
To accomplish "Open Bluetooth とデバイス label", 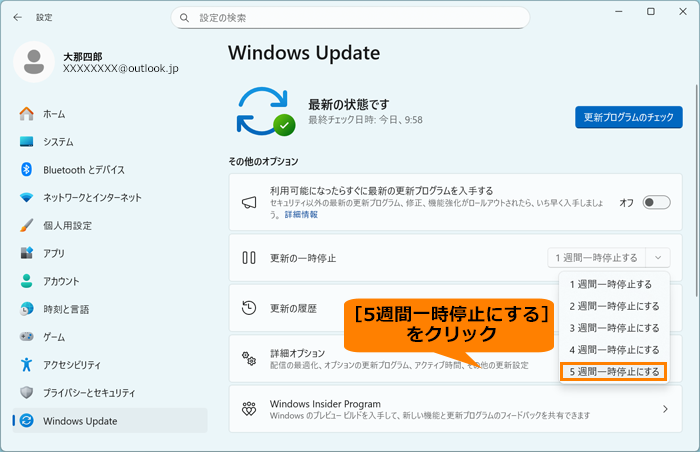I will (84, 170).
